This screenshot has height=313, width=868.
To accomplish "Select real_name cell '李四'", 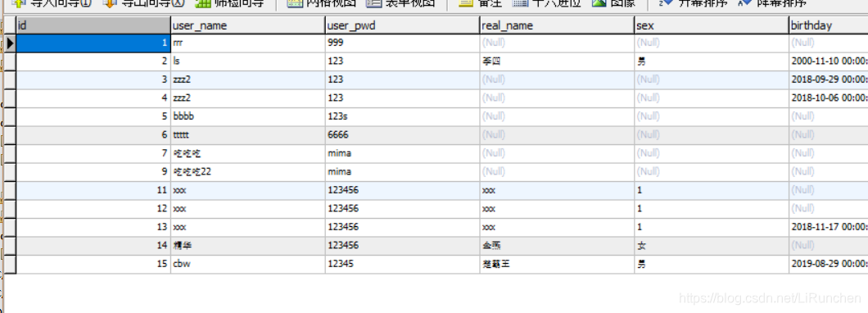I will [556, 61].
